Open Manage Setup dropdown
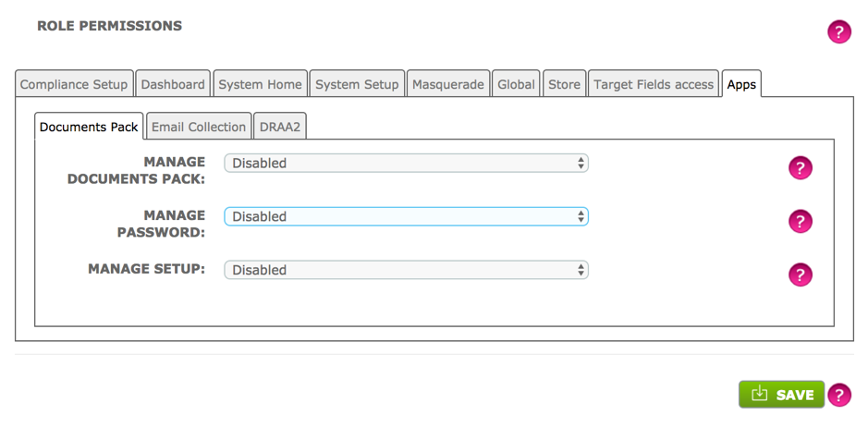868x427 pixels. click(407, 270)
